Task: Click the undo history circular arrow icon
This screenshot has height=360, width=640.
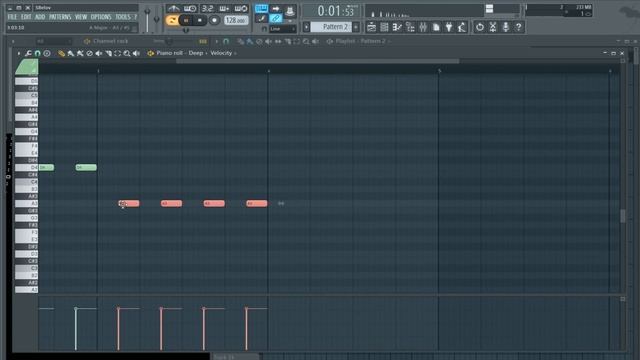Action: (480, 27)
